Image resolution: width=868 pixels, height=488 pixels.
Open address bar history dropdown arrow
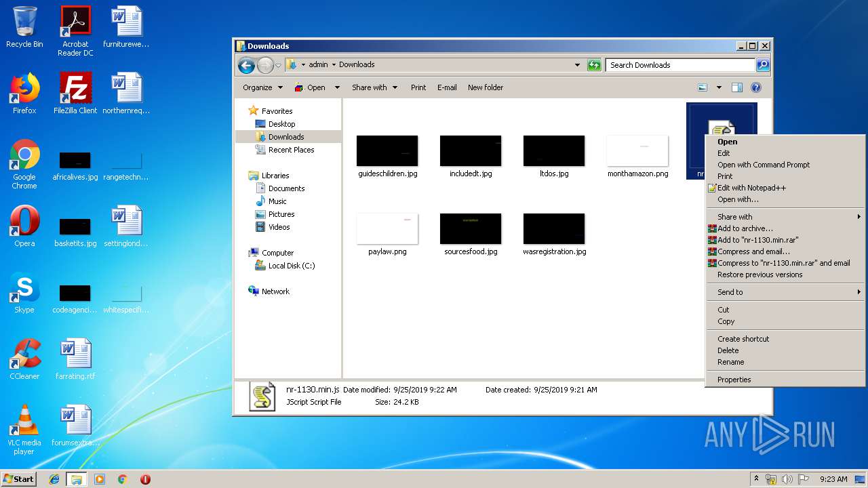tap(577, 65)
